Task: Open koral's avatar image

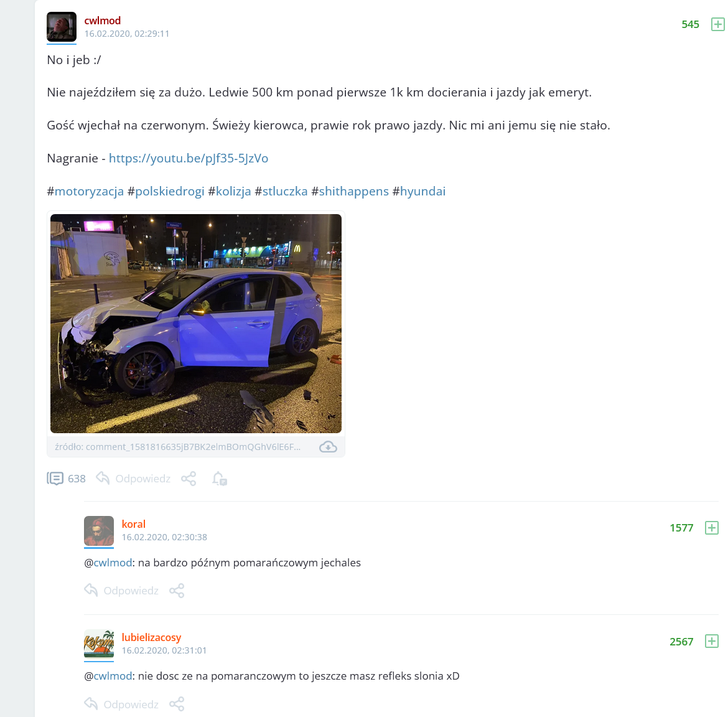Action: (x=99, y=531)
